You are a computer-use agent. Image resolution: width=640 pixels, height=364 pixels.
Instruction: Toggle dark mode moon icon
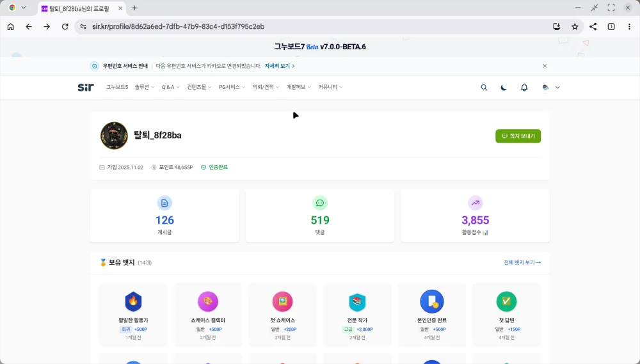[504, 88]
